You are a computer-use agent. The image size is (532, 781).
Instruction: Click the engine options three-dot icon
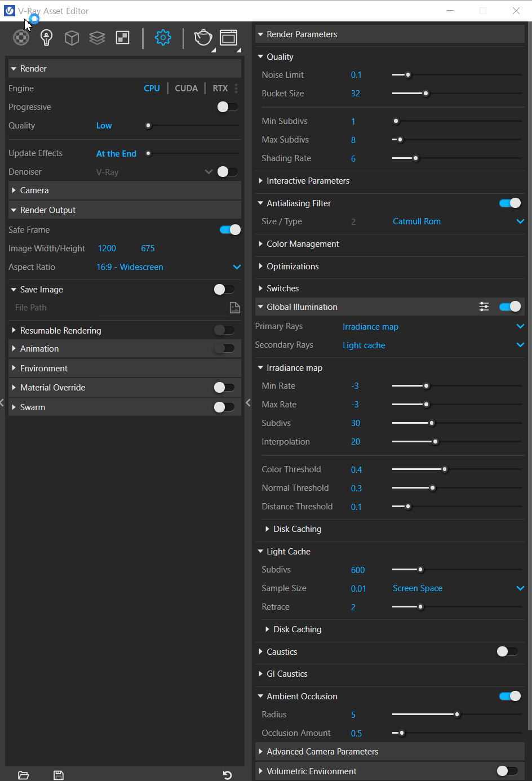(236, 88)
